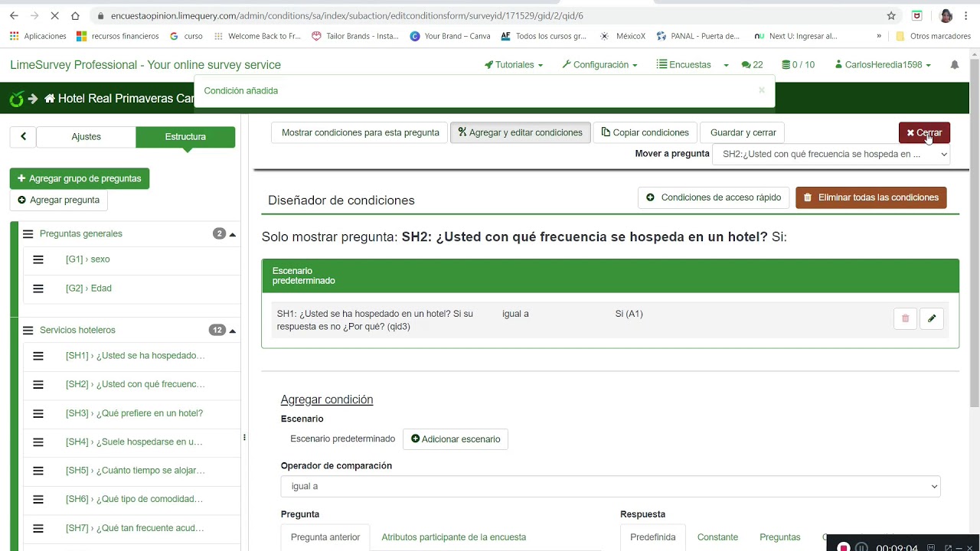Select Constante answer tab
The height and width of the screenshot is (551, 980).
click(717, 537)
